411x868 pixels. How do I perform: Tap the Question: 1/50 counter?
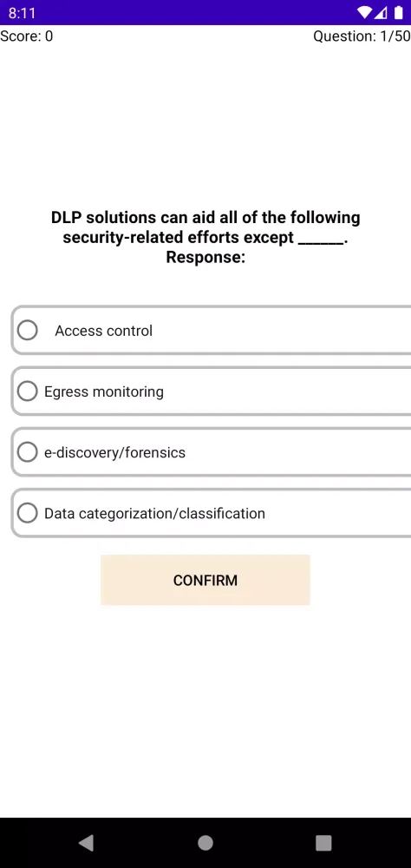pos(362,36)
